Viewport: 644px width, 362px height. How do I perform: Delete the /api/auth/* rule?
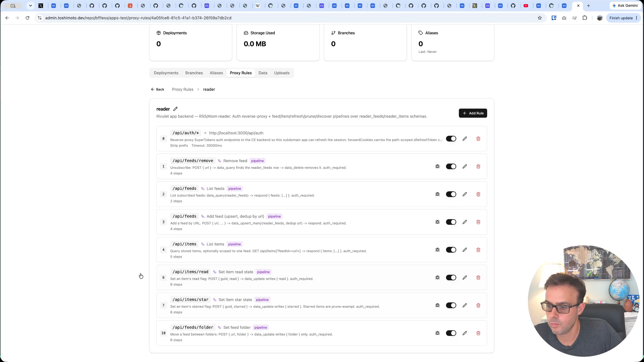478,139
